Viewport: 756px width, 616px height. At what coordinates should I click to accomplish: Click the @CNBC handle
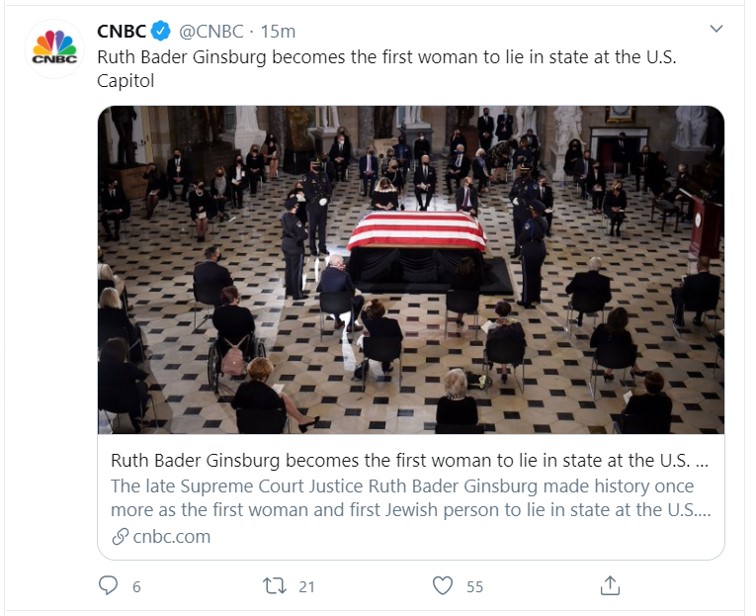tap(212, 31)
